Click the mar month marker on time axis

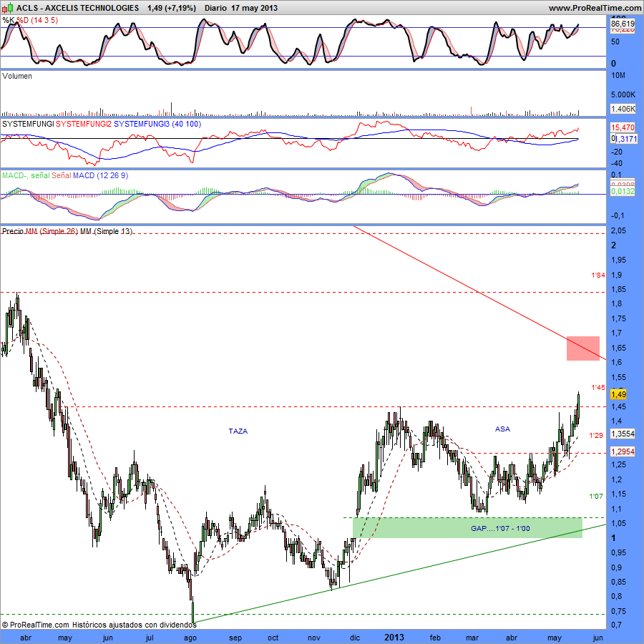(472, 638)
